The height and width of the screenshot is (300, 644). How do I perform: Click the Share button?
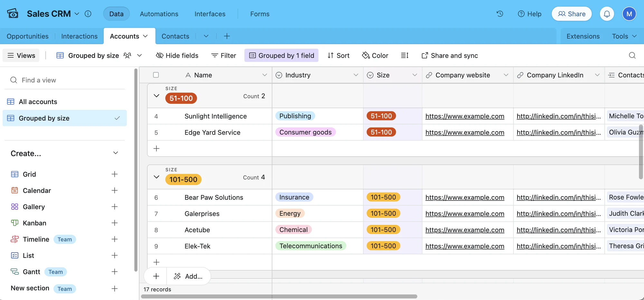pos(572,14)
